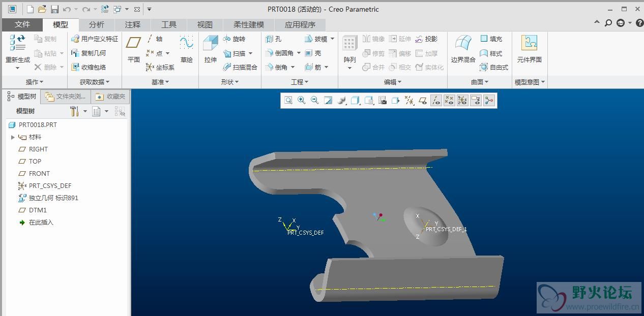Screen dimensions: 644x316
Task: Click the New file icon in quick access toolbar
Action: pyautogui.click(x=30, y=9)
